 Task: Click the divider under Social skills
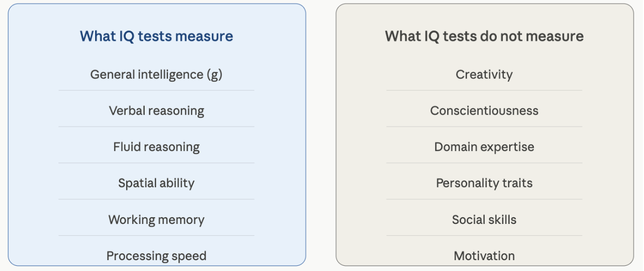pos(484,235)
